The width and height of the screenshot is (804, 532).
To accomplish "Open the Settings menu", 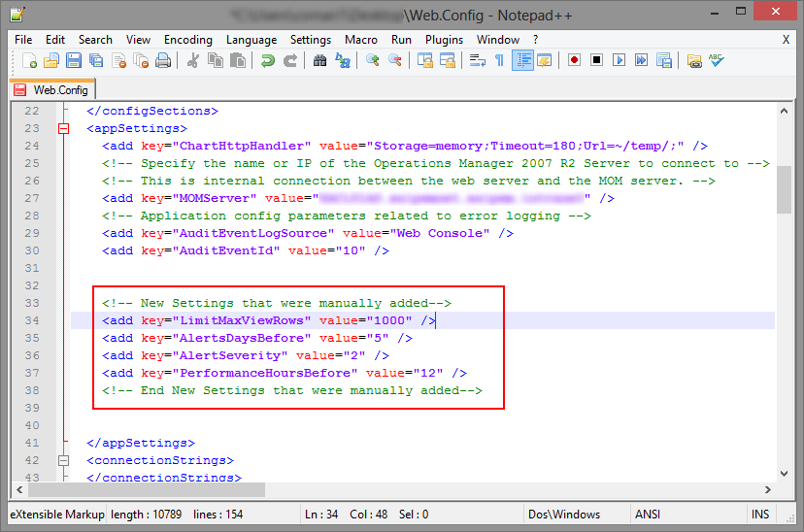I will coord(311,40).
